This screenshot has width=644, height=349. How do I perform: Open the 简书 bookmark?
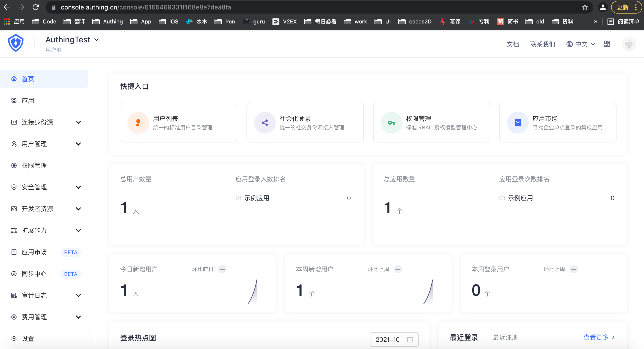pos(507,21)
